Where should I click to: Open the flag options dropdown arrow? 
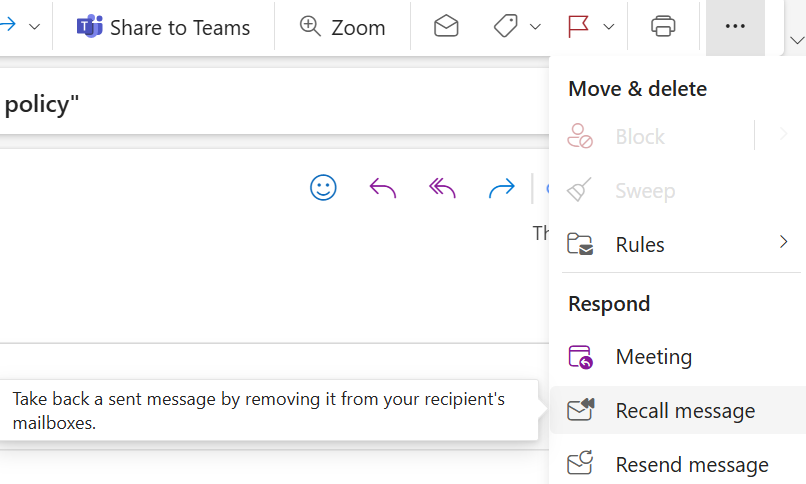pyautogui.click(x=609, y=27)
